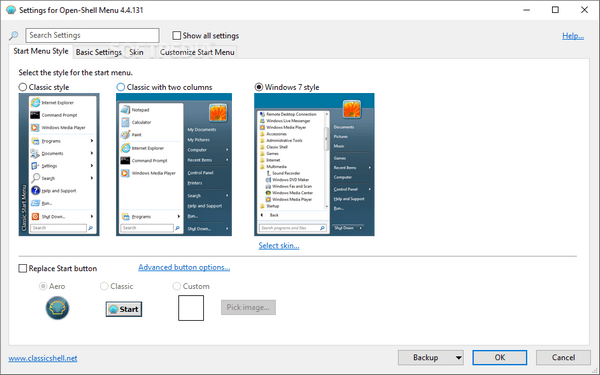Click the Backup button

tap(426, 357)
